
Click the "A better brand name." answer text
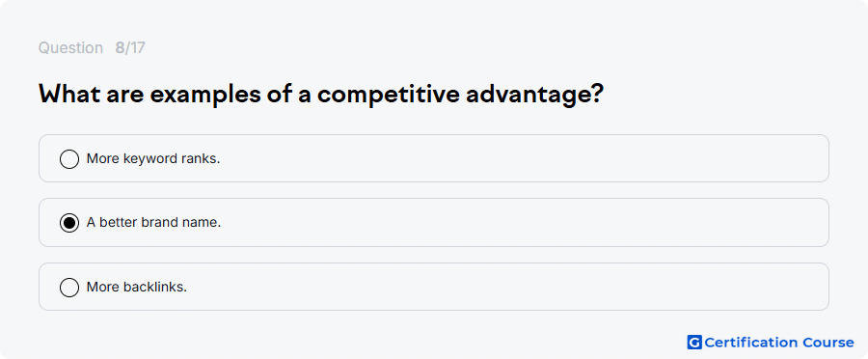[x=154, y=223]
